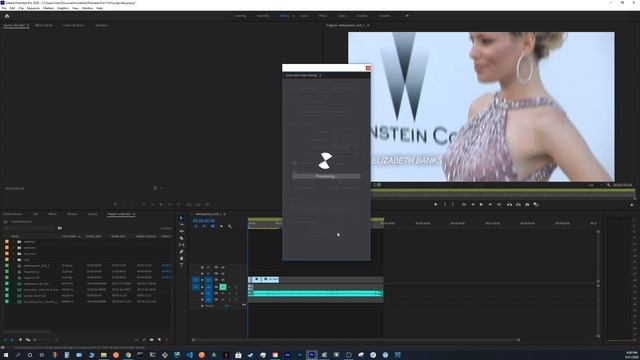
Task: Select the Track Select Forward tool
Action: (x=182, y=224)
